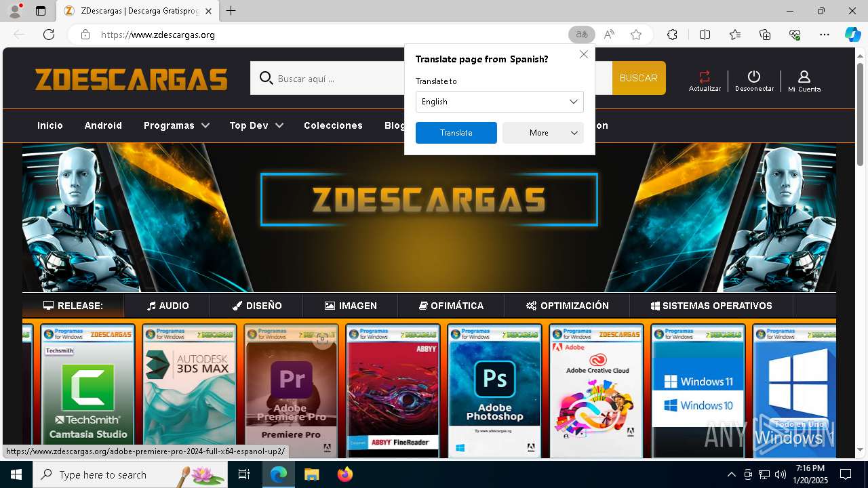Open Adobe Creative Cloud thumbnail
The image size is (868, 488).
[x=597, y=391]
